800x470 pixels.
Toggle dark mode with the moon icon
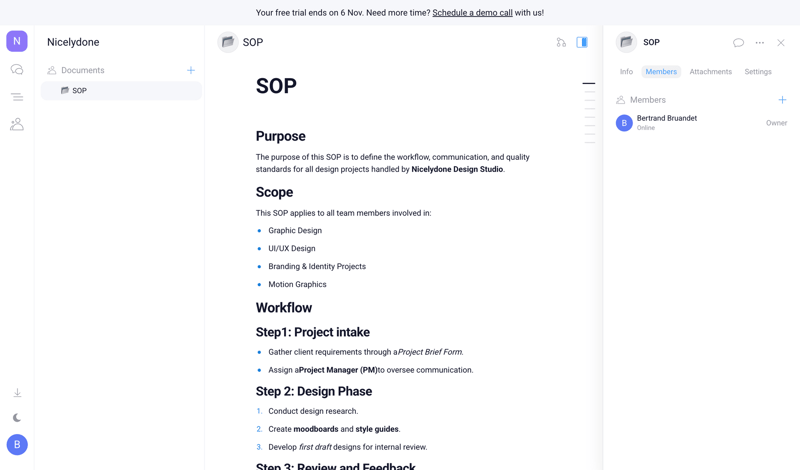pyautogui.click(x=17, y=418)
